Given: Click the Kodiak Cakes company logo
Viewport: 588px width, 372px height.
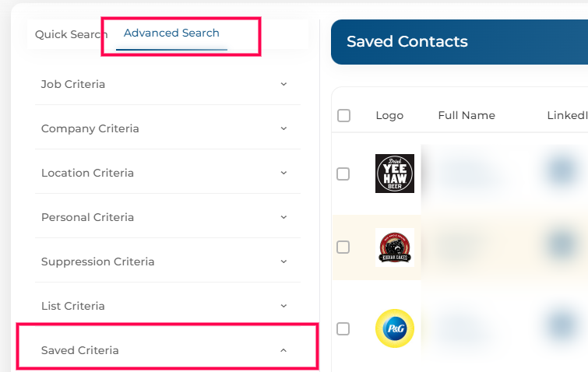Looking at the screenshot, I should coord(395,247).
